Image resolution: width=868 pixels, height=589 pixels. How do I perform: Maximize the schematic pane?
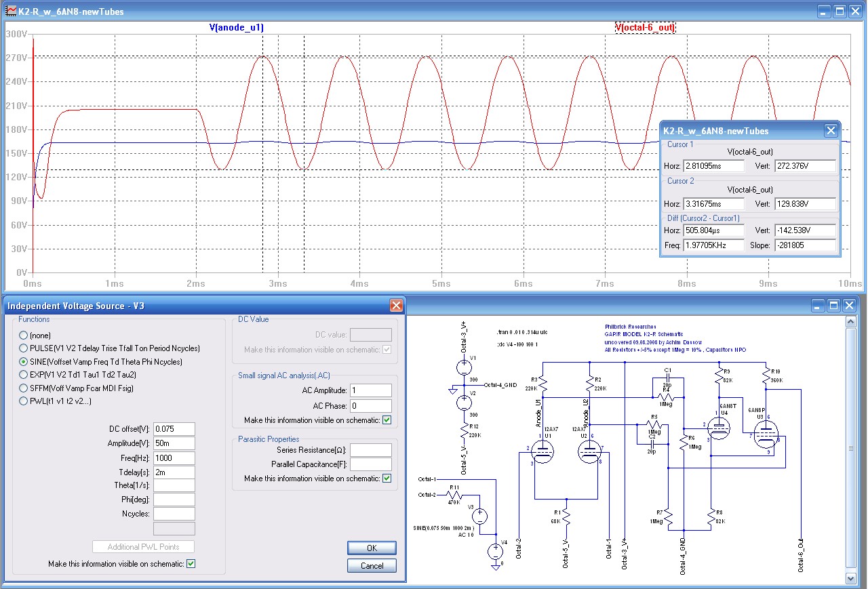coord(833,306)
